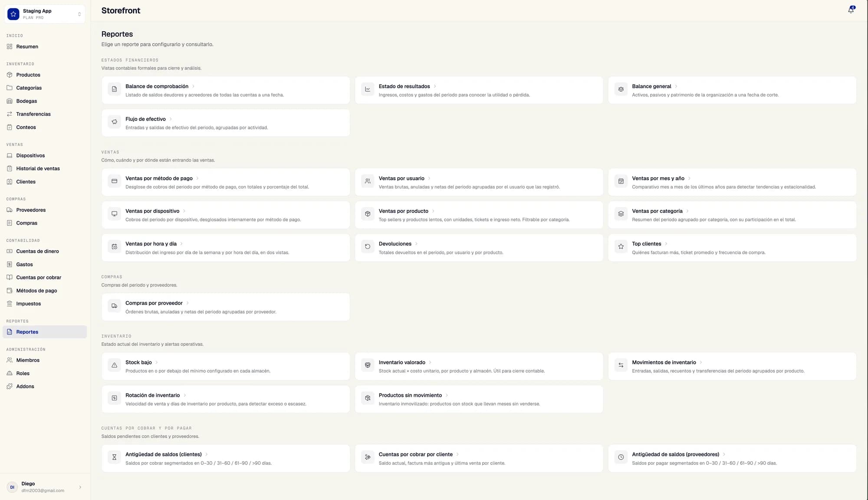868x500 pixels.
Task: Click Ventas por mes y año calendar icon
Action: (621, 181)
